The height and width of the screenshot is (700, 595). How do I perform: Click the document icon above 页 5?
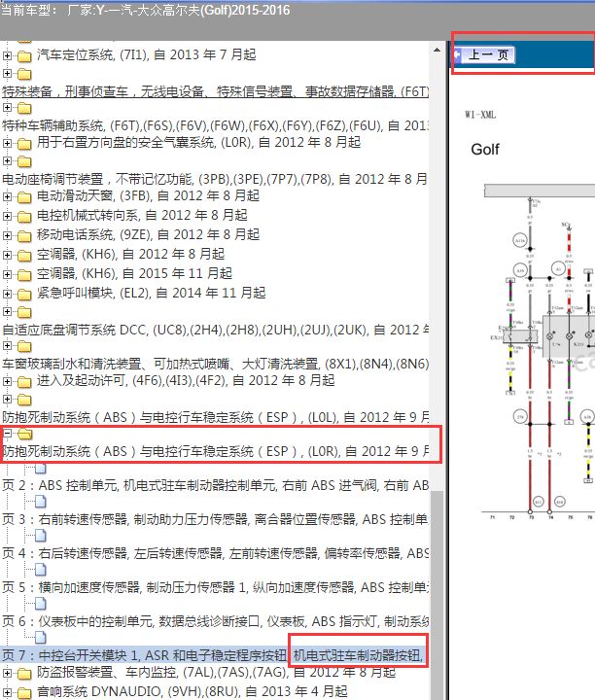[41, 570]
